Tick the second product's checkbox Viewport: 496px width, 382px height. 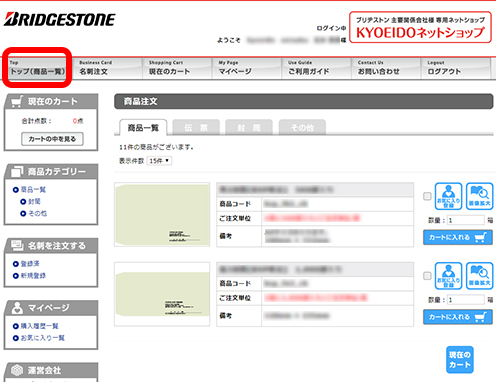click(427, 276)
